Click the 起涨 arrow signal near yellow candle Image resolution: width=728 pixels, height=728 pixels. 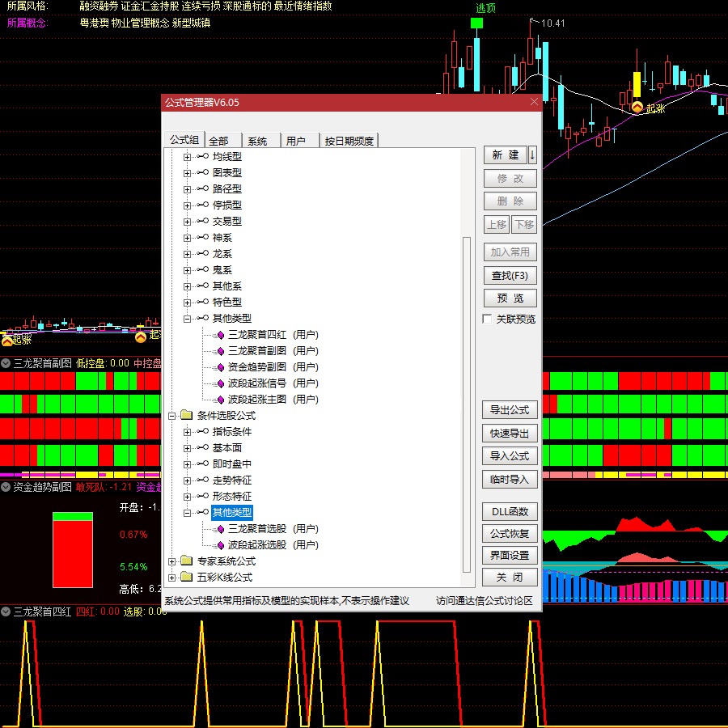pyautogui.click(x=637, y=107)
